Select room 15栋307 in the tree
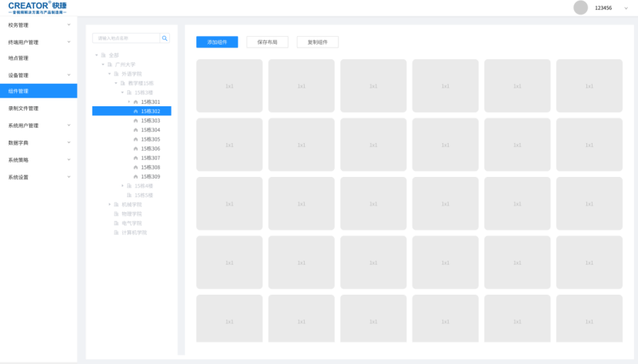The height and width of the screenshot is (364, 638). coord(150,158)
